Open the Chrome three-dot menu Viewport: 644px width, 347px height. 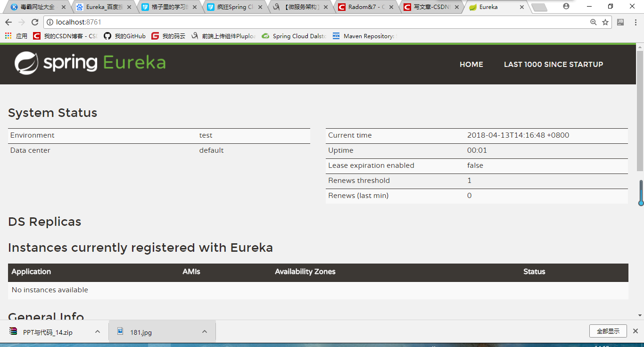click(x=635, y=22)
